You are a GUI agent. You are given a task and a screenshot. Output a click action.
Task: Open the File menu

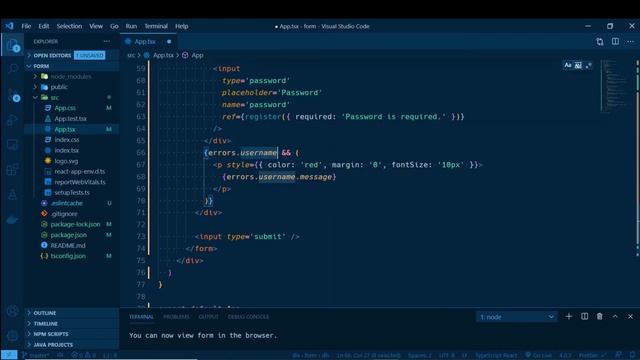tap(26, 26)
